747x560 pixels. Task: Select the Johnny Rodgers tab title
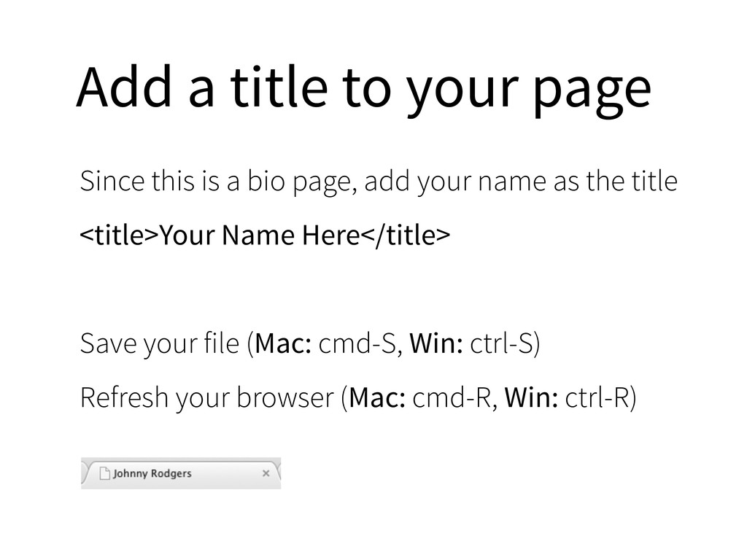coord(152,473)
